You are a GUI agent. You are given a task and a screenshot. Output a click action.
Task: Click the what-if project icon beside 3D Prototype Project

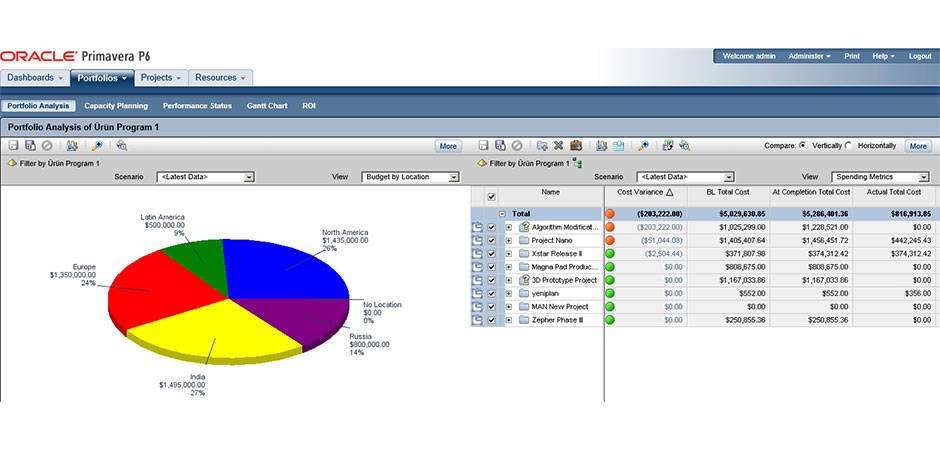[525, 280]
